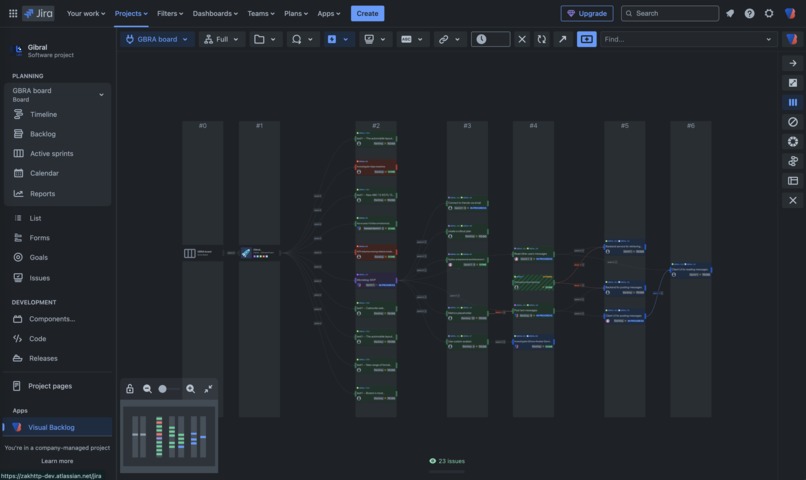Click the refresh arrows icon in graph toolbar
The height and width of the screenshot is (480, 806).
542,39
